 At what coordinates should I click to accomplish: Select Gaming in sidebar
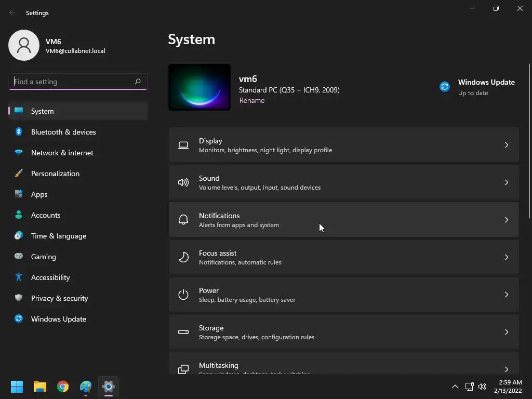[78, 257]
